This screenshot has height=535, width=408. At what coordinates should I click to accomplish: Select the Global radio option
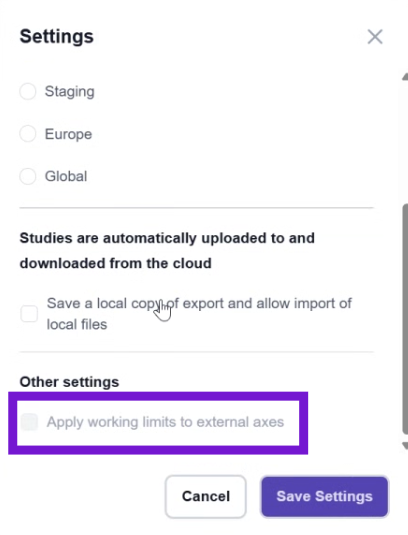click(28, 176)
